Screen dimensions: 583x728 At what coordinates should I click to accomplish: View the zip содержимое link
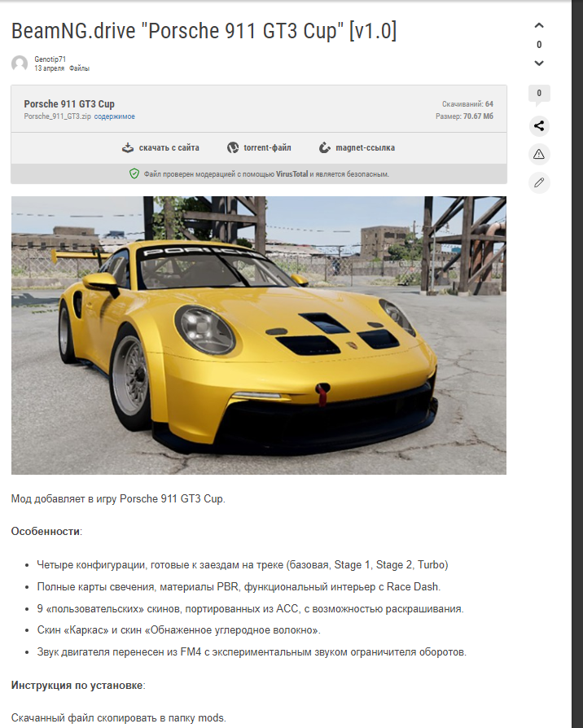click(115, 116)
